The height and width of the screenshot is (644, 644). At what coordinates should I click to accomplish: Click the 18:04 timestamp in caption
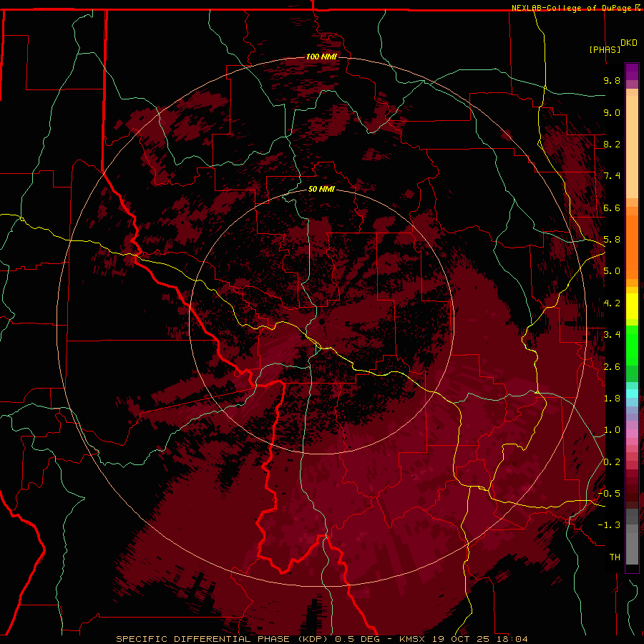512,639
